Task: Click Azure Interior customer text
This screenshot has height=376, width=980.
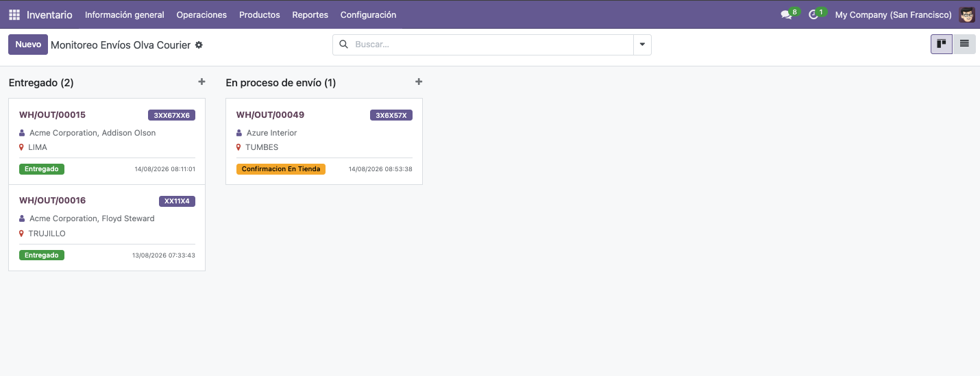Action: click(272, 133)
